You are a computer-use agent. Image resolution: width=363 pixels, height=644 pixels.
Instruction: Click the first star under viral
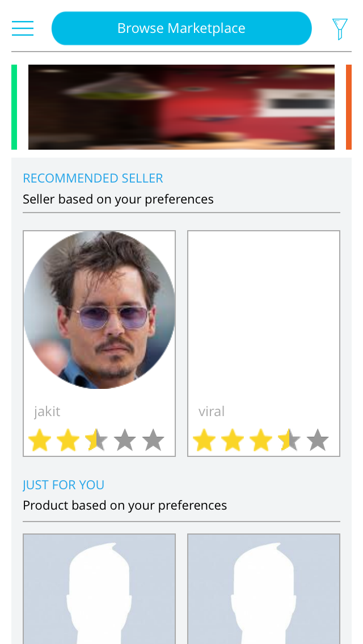[x=204, y=440]
